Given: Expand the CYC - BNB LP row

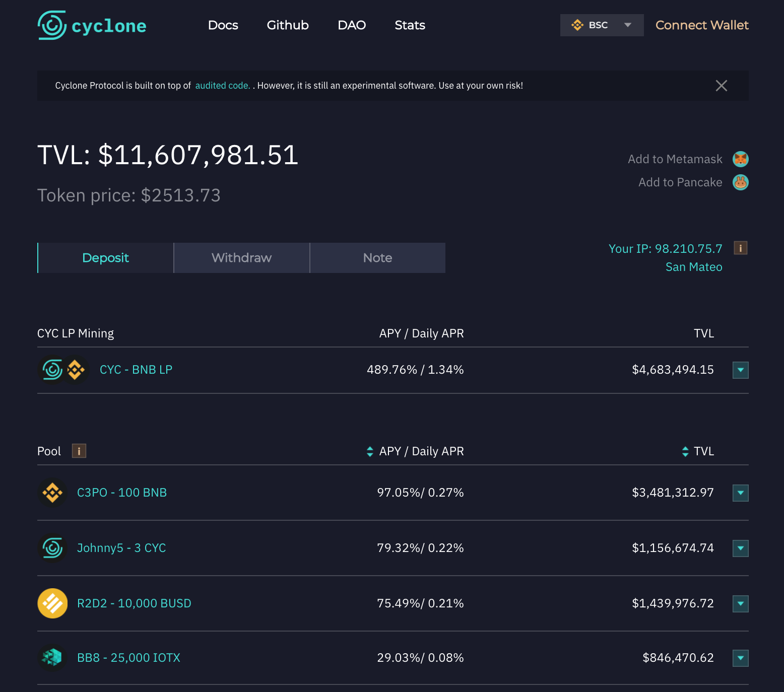Looking at the screenshot, I should [741, 370].
